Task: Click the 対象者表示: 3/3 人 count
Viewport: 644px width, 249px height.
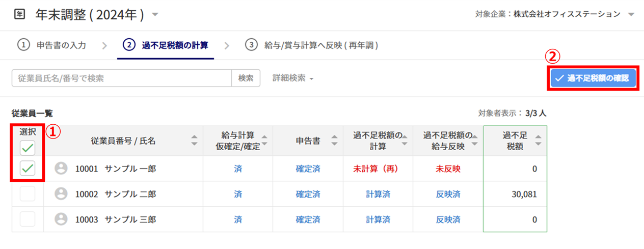Action: [x=512, y=113]
